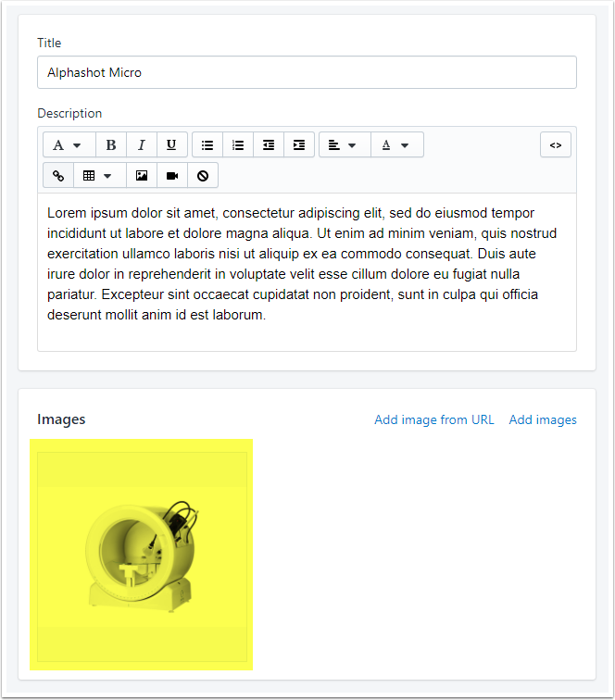Open the insert table dropdown
Viewport: 615px width, 700px height.
100,175
